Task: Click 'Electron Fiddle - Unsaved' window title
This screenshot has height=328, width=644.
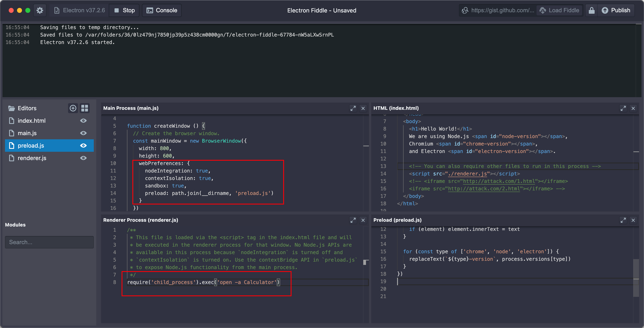Action: tap(322, 10)
